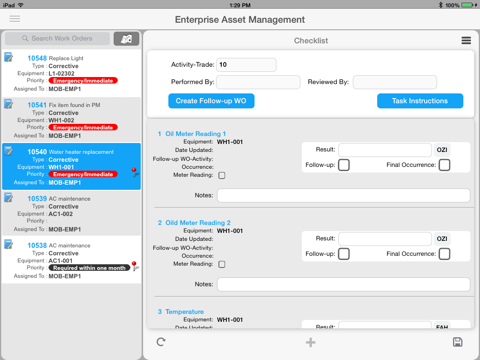480x360 pixels.
Task: Toggle Meter Reading checkbox for Oild Meter Reading 2
Action: [222, 264]
